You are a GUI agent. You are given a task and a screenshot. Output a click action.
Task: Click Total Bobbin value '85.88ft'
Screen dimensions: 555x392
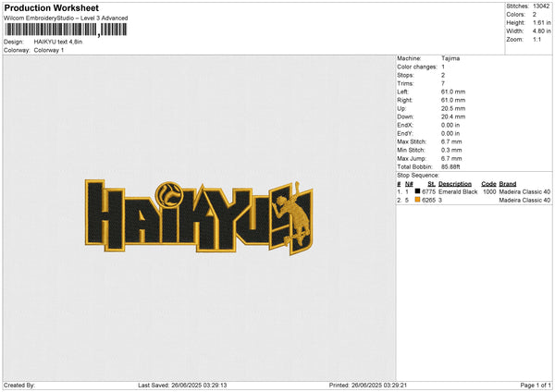click(450, 166)
